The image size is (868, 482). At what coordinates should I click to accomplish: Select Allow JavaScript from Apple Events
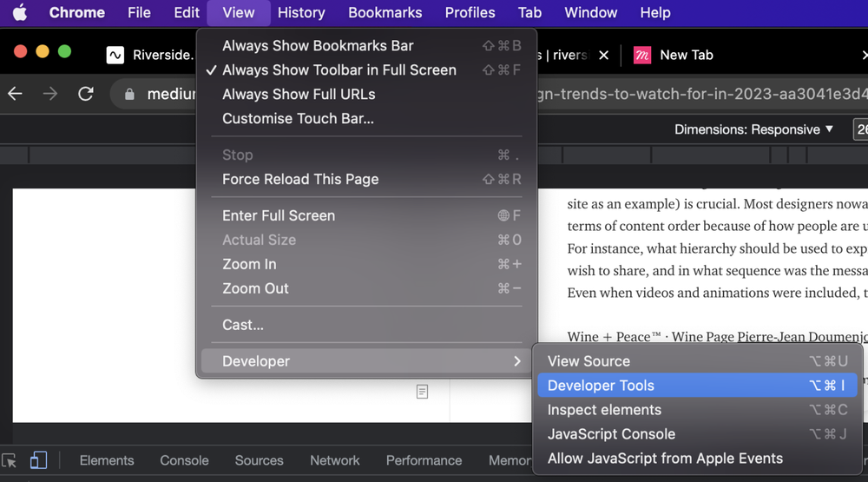coord(697,459)
